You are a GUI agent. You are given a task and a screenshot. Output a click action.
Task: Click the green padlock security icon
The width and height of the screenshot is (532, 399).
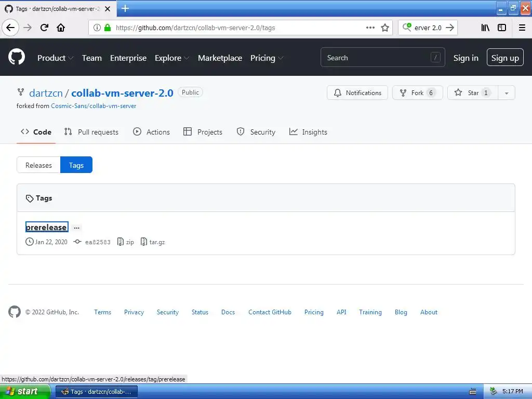click(107, 28)
